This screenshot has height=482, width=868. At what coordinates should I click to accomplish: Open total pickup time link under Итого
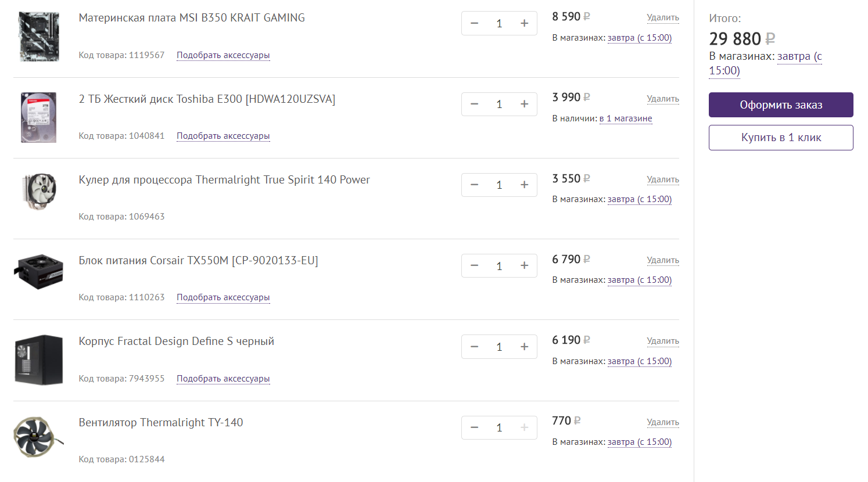coord(794,57)
